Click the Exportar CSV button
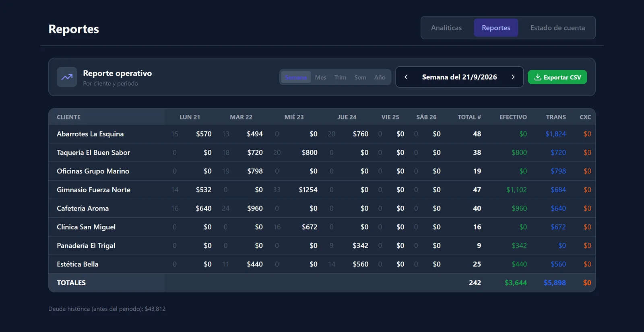Image resolution: width=644 pixels, height=332 pixels. point(557,77)
